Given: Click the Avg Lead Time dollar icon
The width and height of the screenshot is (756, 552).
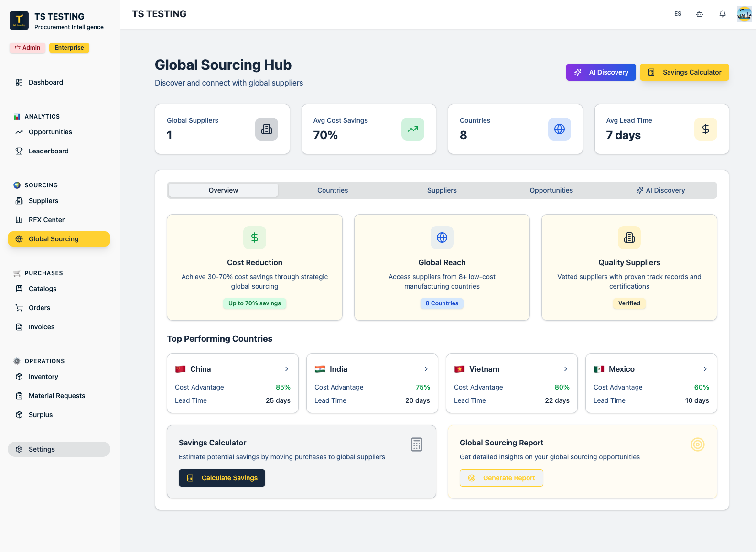Looking at the screenshot, I should coord(706,129).
